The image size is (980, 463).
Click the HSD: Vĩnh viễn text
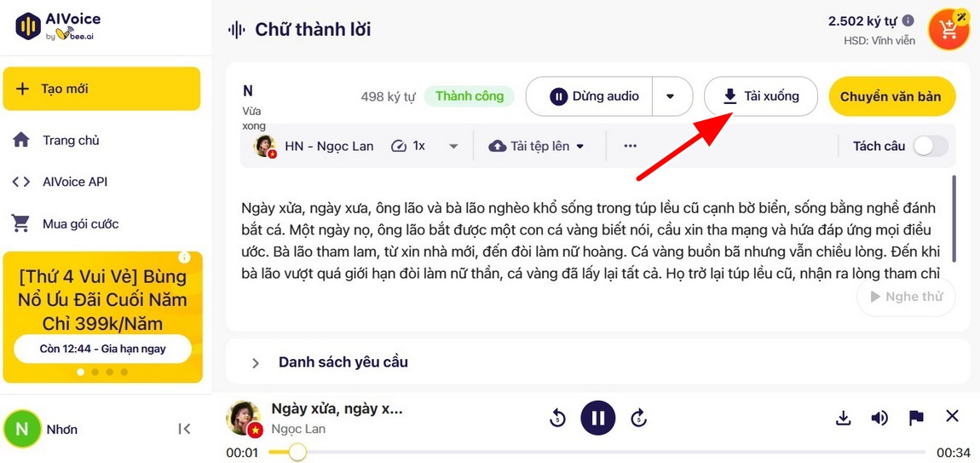[x=879, y=41]
